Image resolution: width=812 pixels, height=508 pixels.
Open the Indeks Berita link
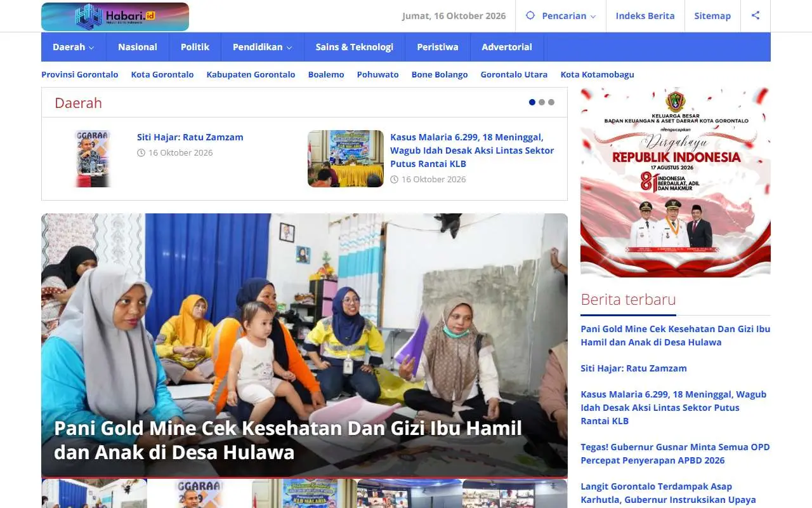click(645, 16)
